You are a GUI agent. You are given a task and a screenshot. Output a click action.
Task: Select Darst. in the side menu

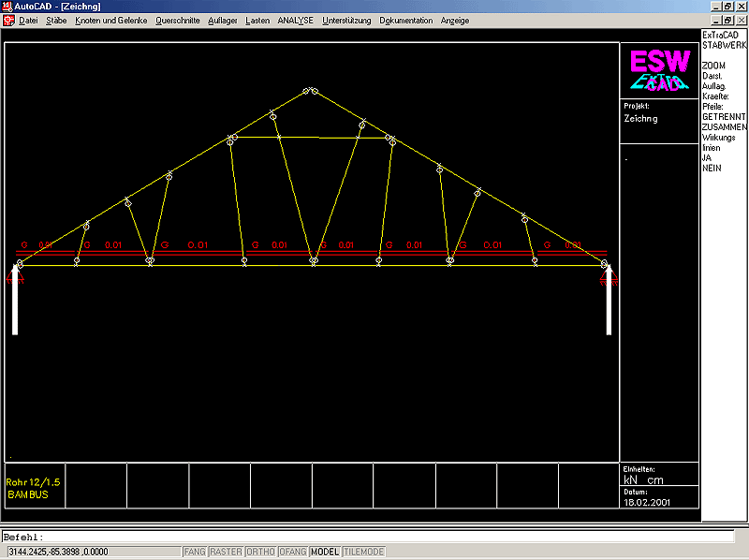(x=712, y=76)
